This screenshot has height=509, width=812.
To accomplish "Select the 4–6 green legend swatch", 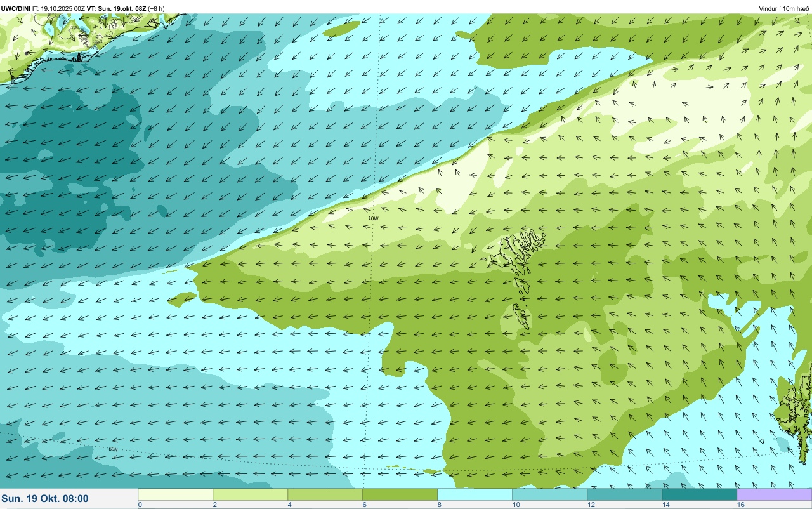I will tap(325, 494).
